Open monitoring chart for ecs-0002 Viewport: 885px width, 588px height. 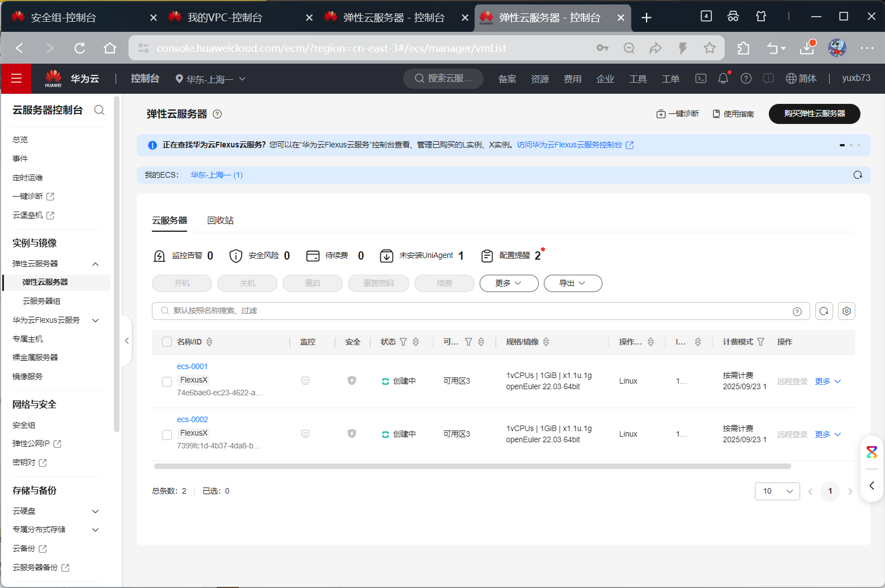[305, 434]
